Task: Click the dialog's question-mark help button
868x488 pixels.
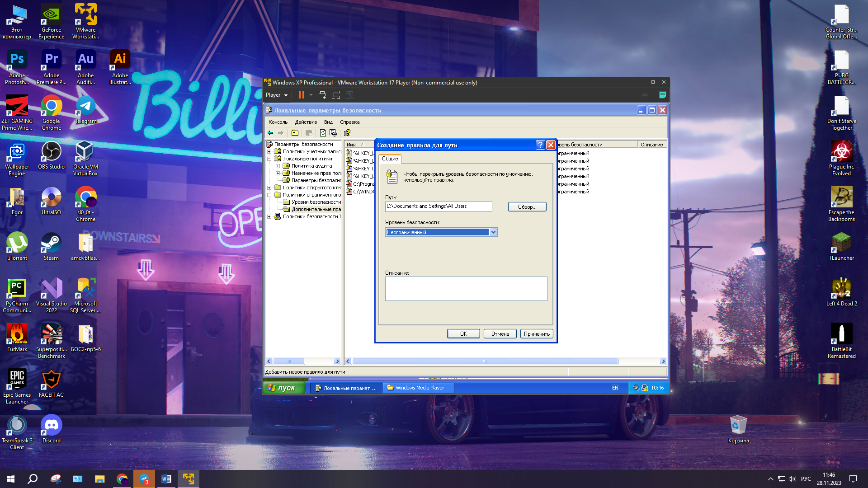Action: (x=540, y=145)
